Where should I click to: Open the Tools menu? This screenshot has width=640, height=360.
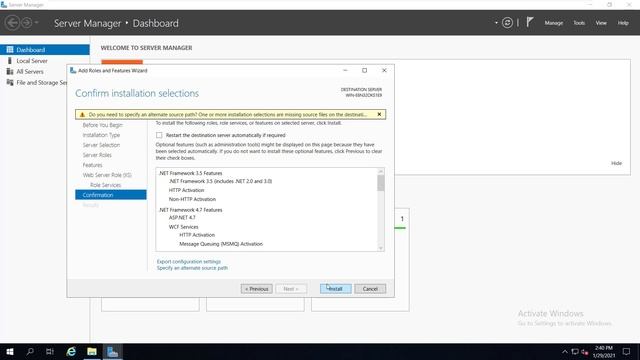tap(579, 23)
